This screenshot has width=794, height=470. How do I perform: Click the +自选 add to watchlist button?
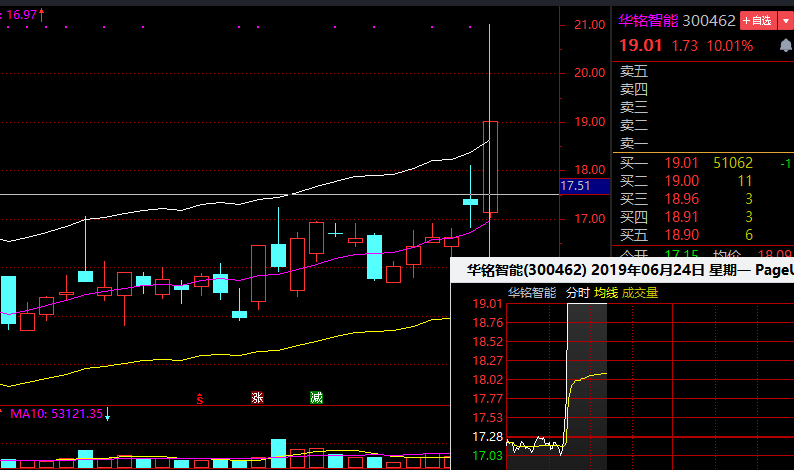pyautogui.click(x=758, y=21)
